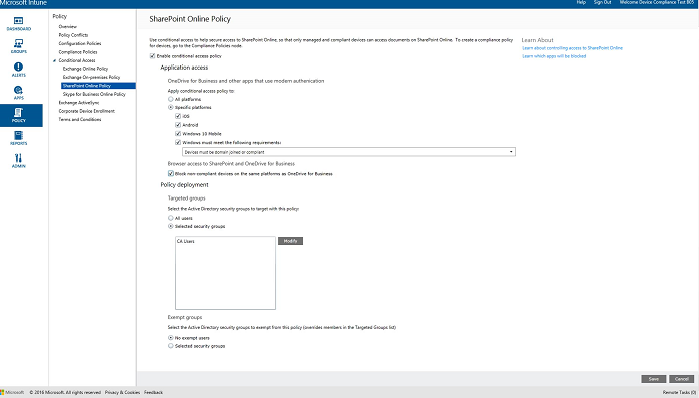
Task: Click the Policy pane heading
Action: point(60,16)
